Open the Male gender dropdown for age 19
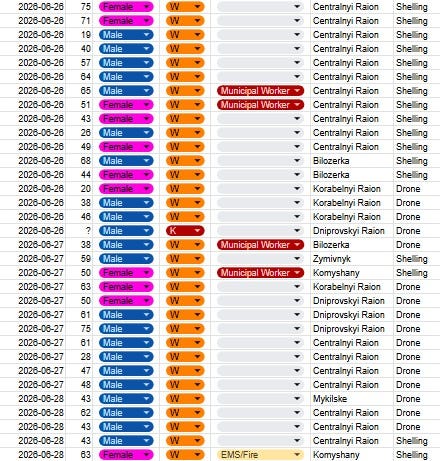Screen dimensions: 440x461 point(126,35)
